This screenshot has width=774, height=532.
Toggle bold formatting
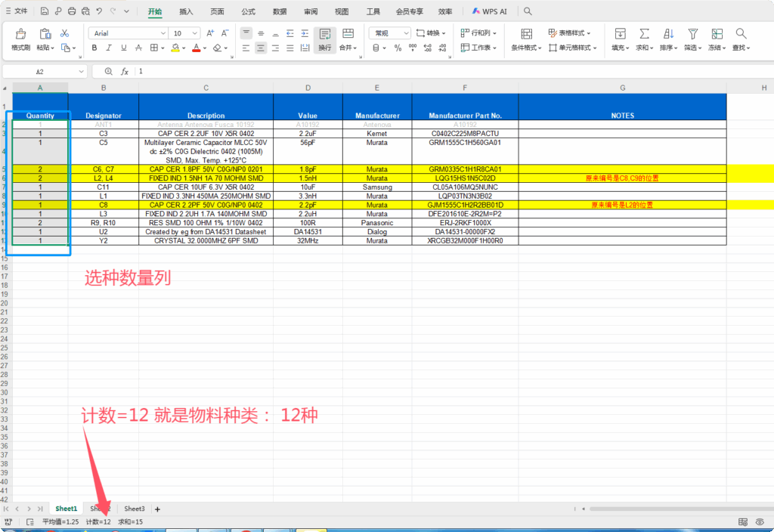pos(94,48)
